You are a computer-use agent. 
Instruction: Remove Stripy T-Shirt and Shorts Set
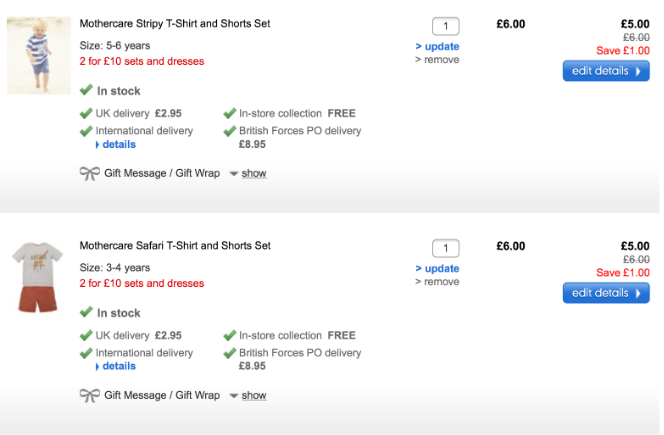[440, 60]
